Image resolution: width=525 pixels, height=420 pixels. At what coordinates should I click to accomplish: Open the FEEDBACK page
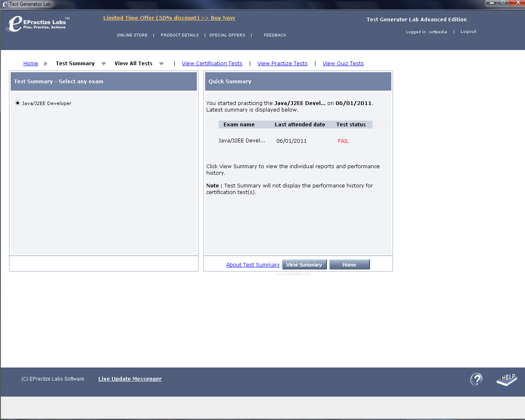[275, 35]
